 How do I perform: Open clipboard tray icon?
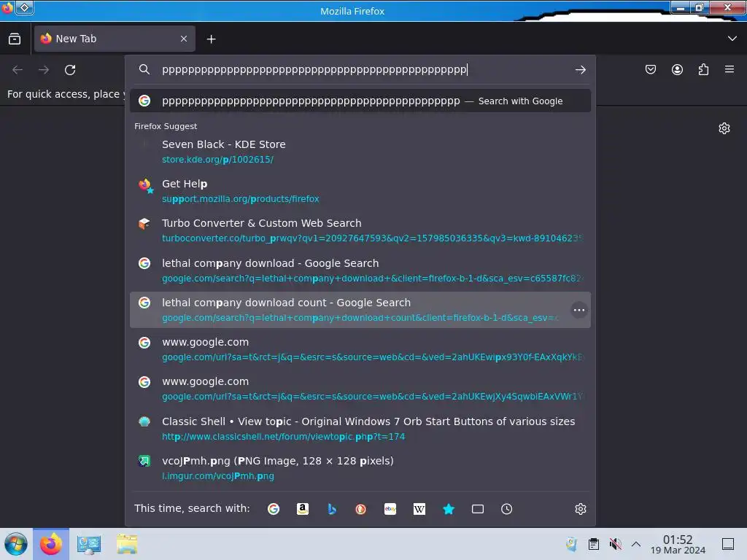pos(594,544)
